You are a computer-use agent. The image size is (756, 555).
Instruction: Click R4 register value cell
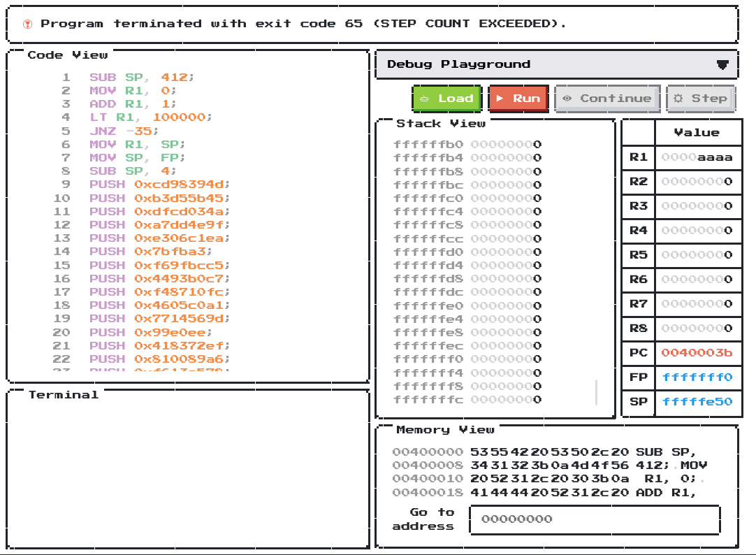pos(697,231)
